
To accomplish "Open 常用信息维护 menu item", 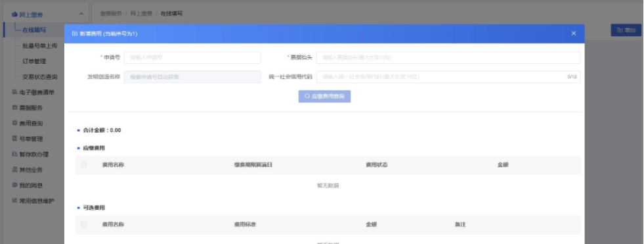I will [x=37, y=201].
